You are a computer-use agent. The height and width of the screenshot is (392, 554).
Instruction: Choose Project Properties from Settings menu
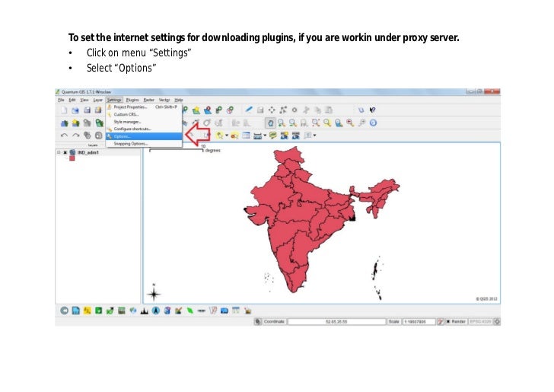click(x=144, y=107)
